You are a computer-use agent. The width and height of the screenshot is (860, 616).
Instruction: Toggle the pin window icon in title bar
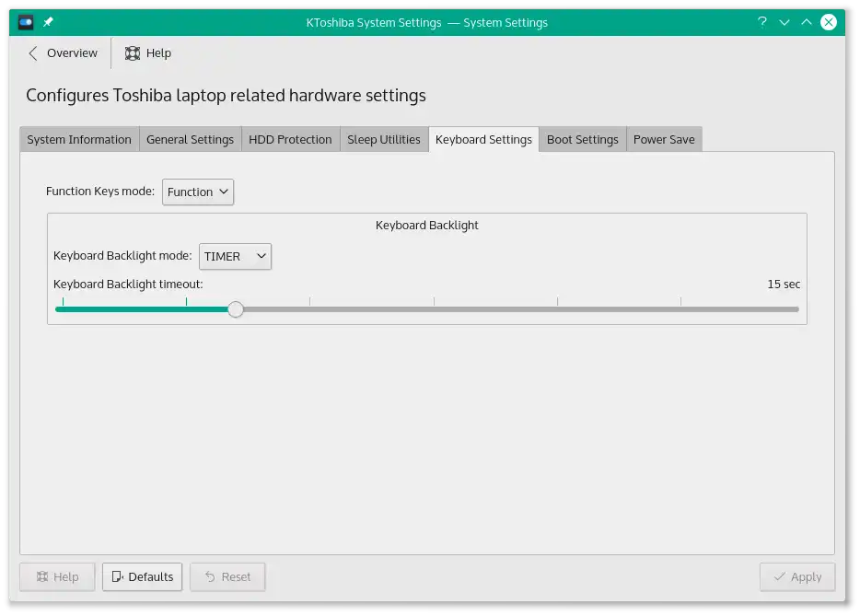coord(48,22)
